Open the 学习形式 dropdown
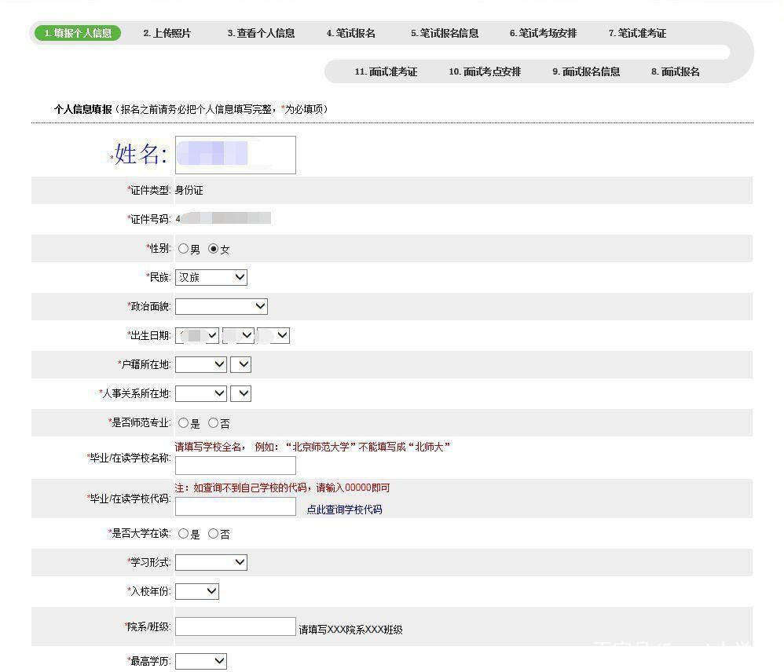This screenshot has width=784, height=672. (x=211, y=562)
